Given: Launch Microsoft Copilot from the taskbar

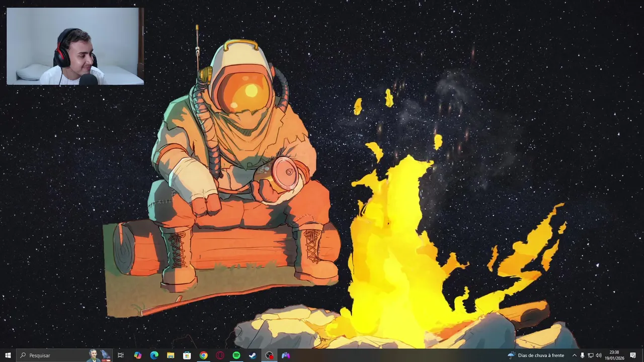Looking at the screenshot, I should point(137,355).
